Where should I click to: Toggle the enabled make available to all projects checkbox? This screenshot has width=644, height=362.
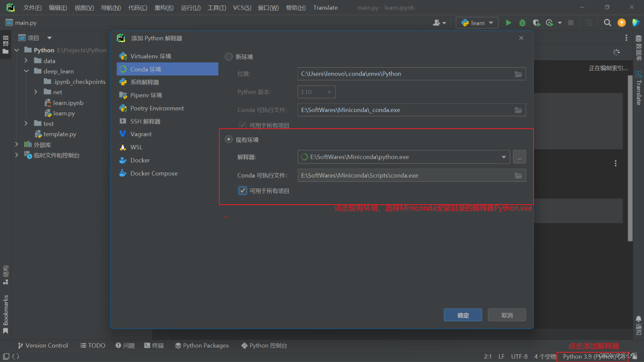(243, 191)
